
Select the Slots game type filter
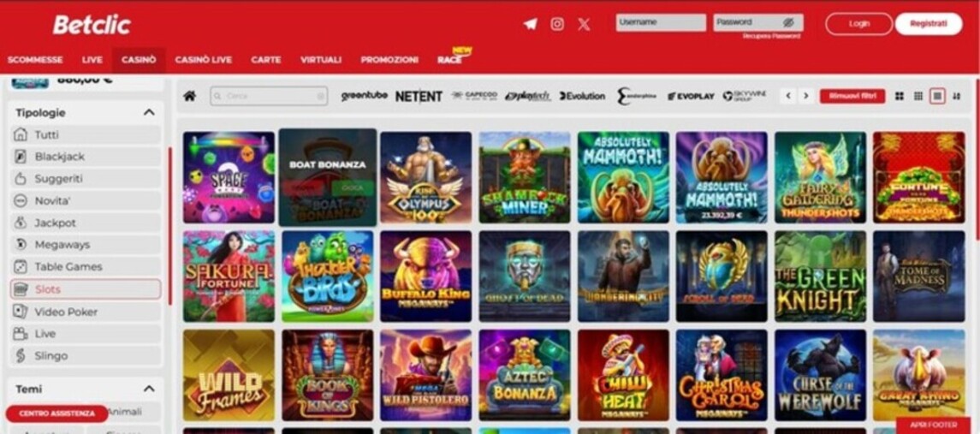tap(86, 289)
